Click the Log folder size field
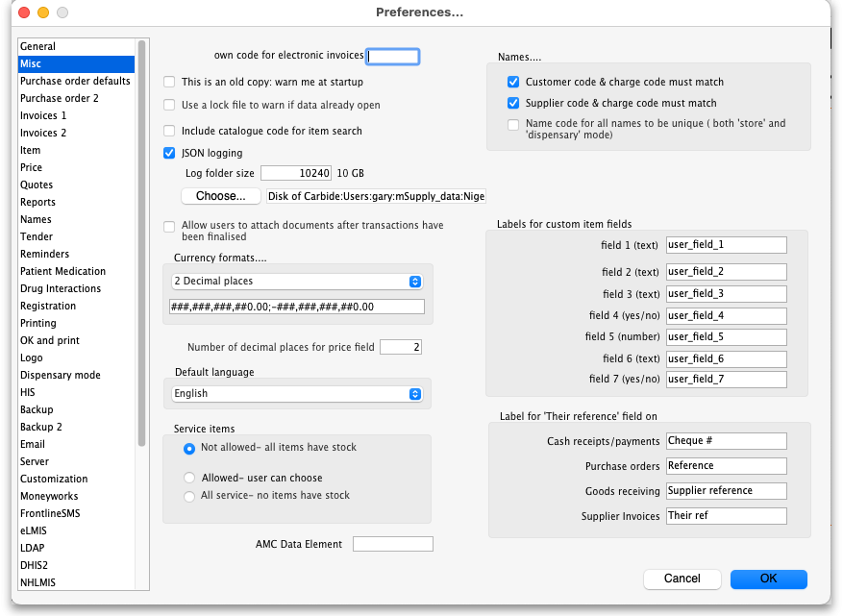 pos(296,173)
